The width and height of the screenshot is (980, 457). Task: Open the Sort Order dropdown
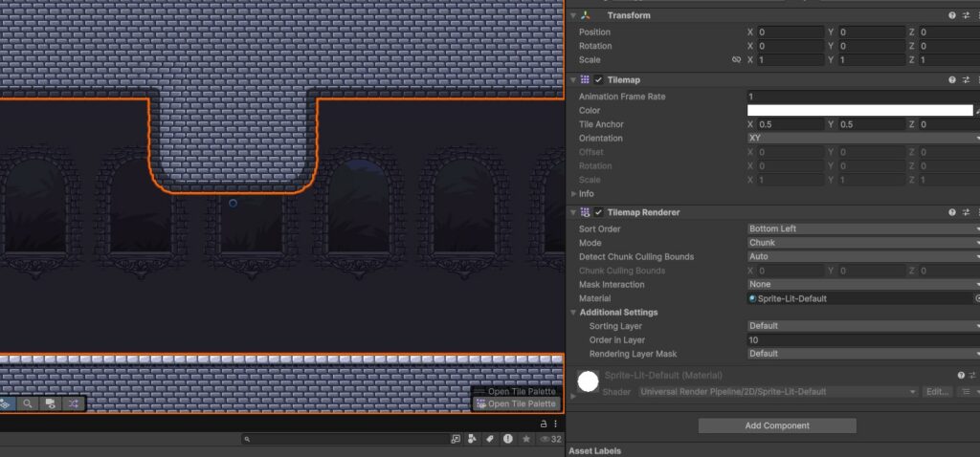[x=864, y=228]
